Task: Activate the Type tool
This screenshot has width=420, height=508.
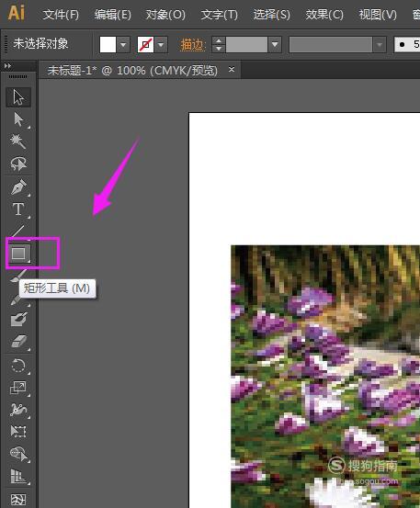Action: click(18, 209)
